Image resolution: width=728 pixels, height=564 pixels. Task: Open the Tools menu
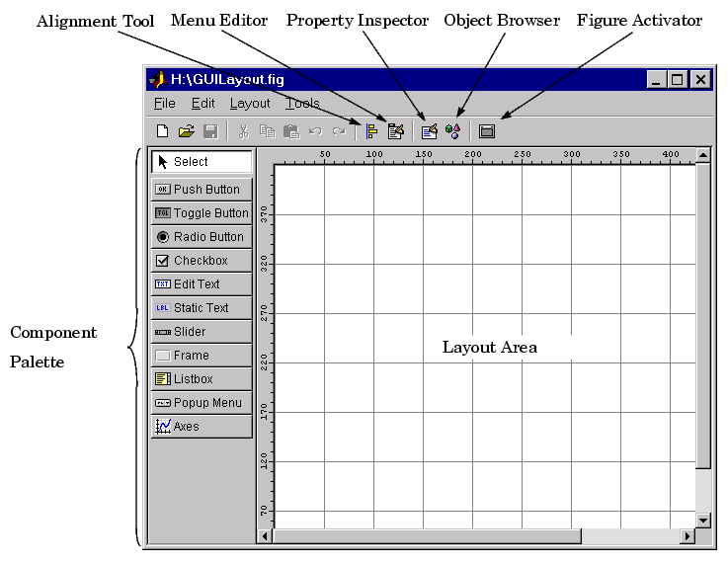point(302,103)
